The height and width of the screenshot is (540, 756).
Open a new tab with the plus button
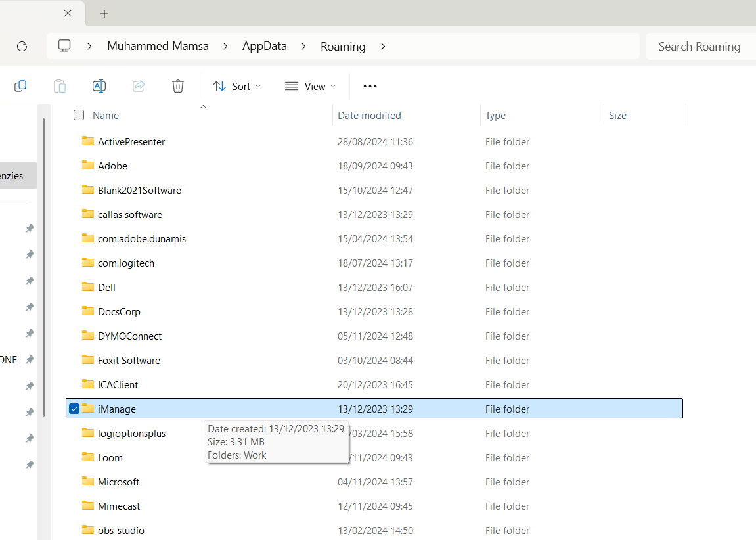[x=104, y=13]
